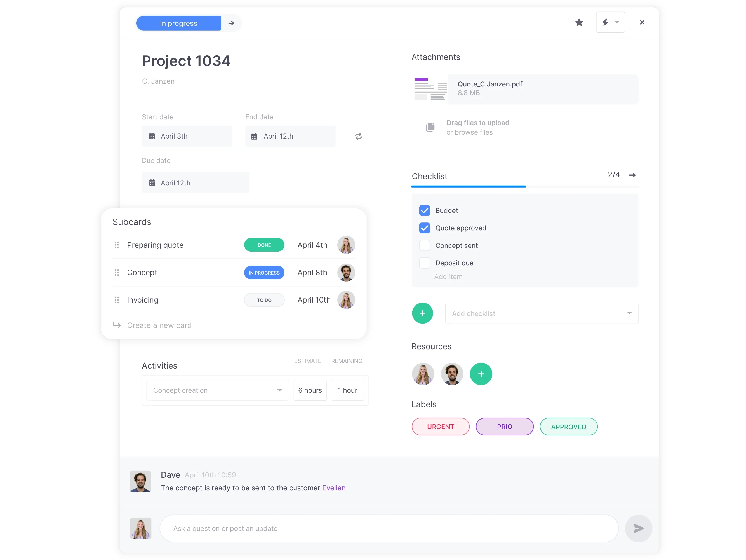Screen dimensions: 746x560
Task: Click the recurring/repeat dates icon
Action: pyautogui.click(x=359, y=137)
